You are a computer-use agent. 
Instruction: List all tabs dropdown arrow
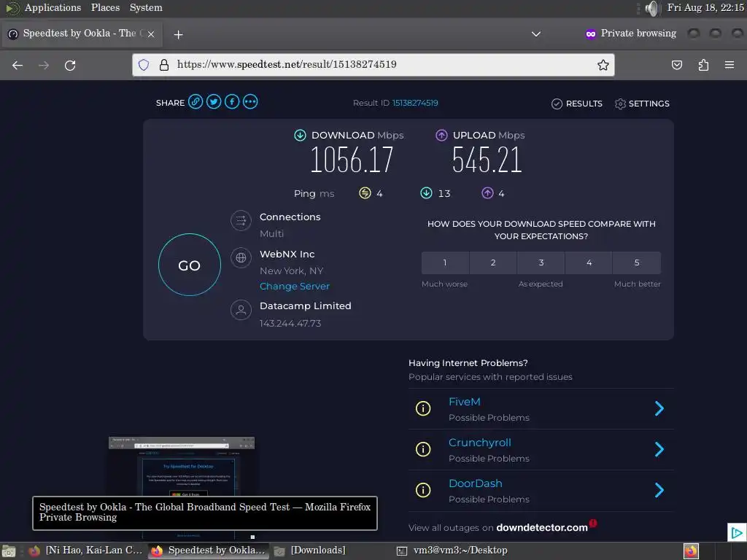pyautogui.click(x=536, y=34)
